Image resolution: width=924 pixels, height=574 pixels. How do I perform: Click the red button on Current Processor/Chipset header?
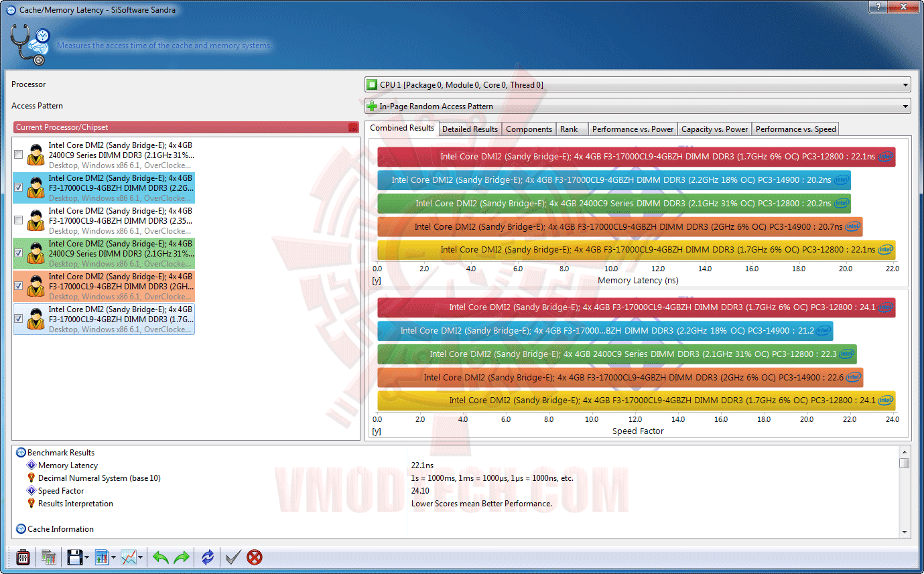(x=353, y=127)
